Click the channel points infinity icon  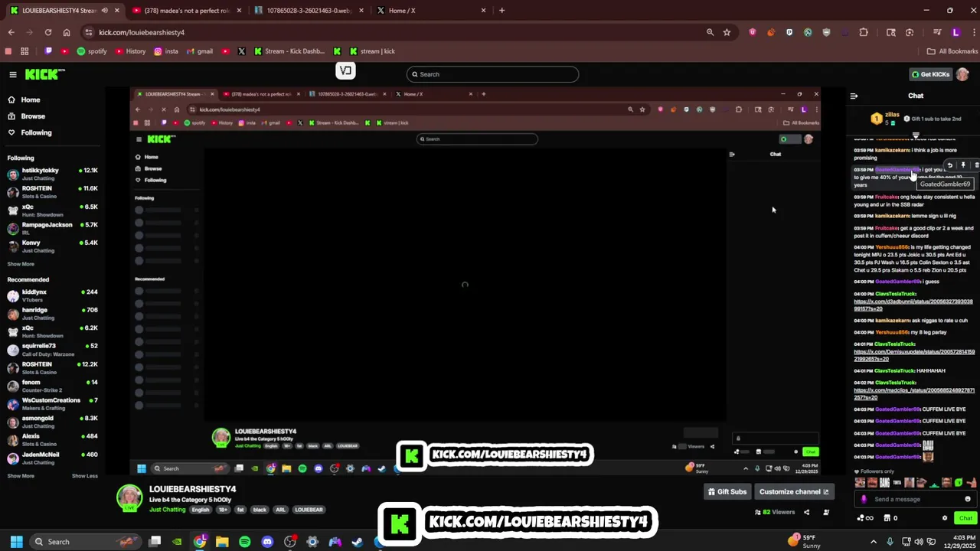(866, 518)
